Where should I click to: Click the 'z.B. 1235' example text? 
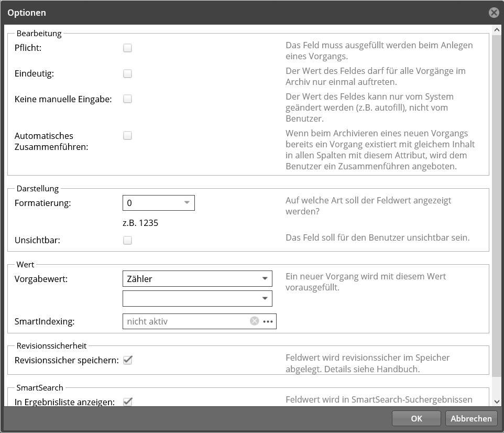point(140,223)
